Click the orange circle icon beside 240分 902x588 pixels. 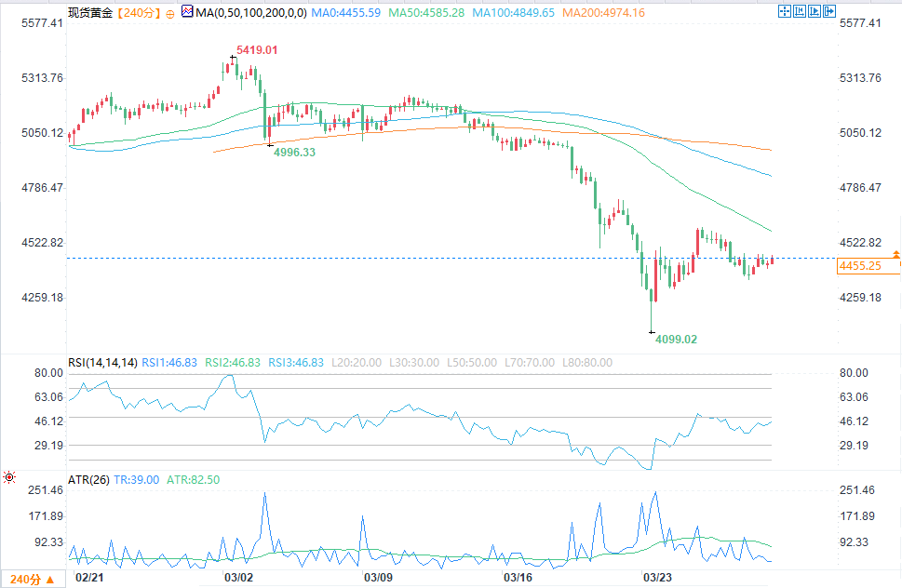click(x=169, y=14)
